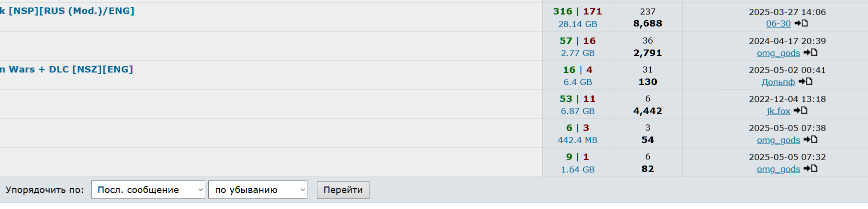
Task: Click the 6.4 GB size link
Action: tap(578, 82)
